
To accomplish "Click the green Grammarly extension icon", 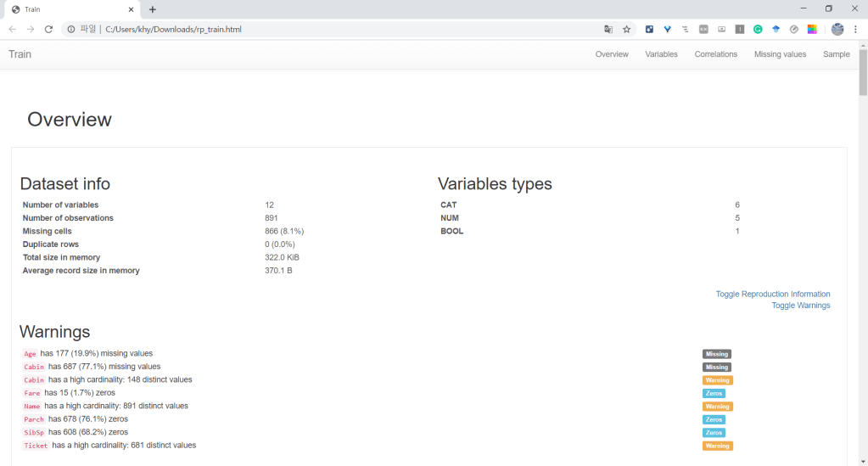I will pyautogui.click(x=758, y=29).
